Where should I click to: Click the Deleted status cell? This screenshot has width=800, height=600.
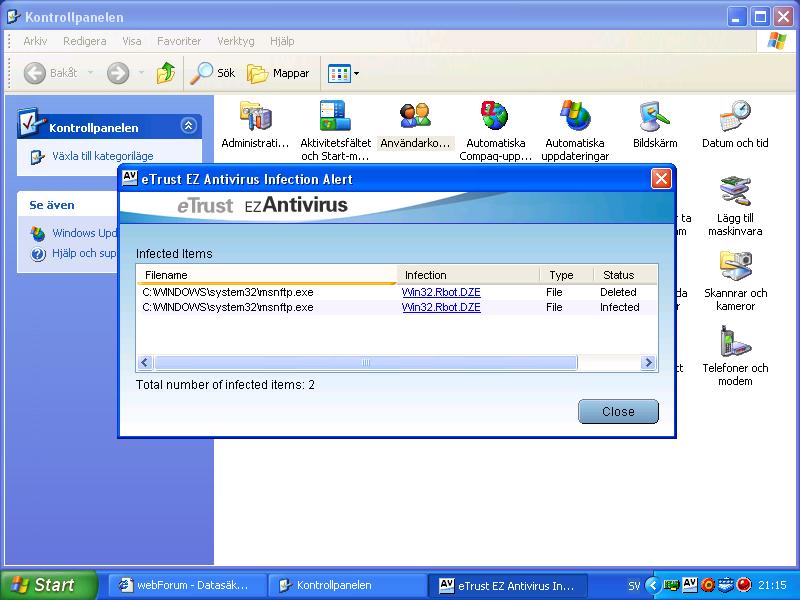(618, 292)
